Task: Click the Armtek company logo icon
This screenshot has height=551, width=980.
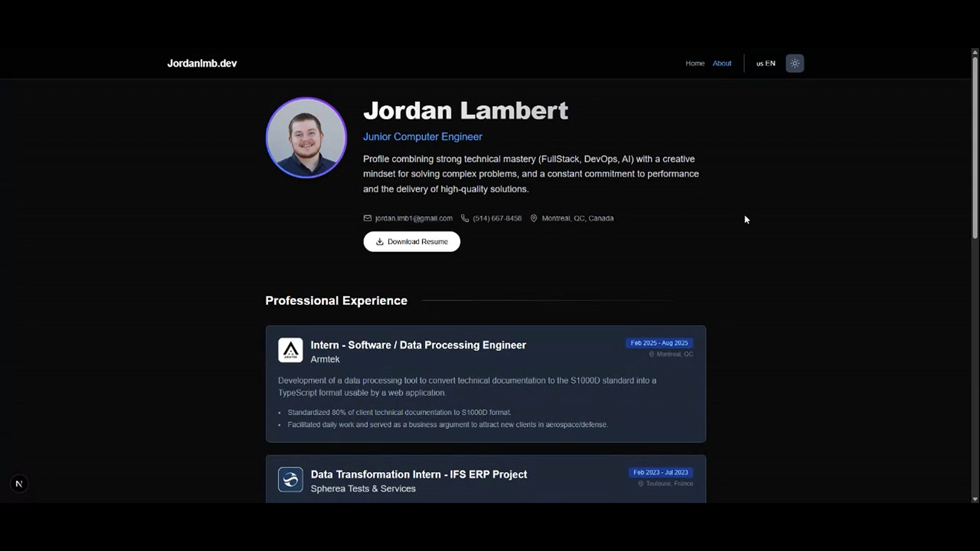Action: pyautogui.click(x=290, y=350)
